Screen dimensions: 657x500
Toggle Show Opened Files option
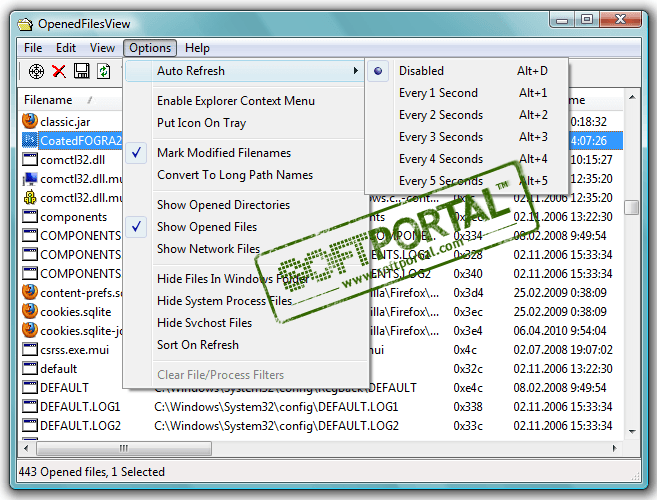coord(247,227)
